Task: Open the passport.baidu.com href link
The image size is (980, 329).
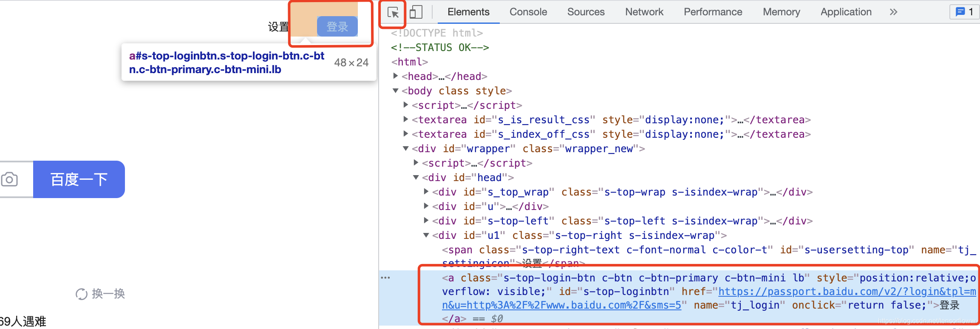Action: point(709,298)
